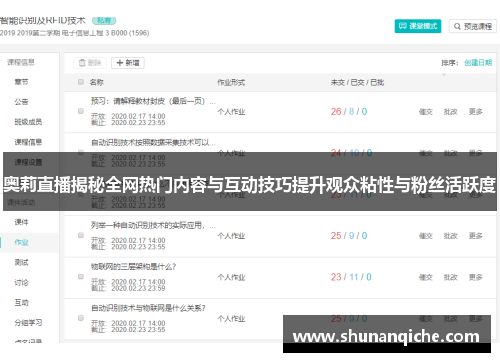Click 个人作业 in the 预习 row
Screen dimensions: 500x362
(231, 112)
